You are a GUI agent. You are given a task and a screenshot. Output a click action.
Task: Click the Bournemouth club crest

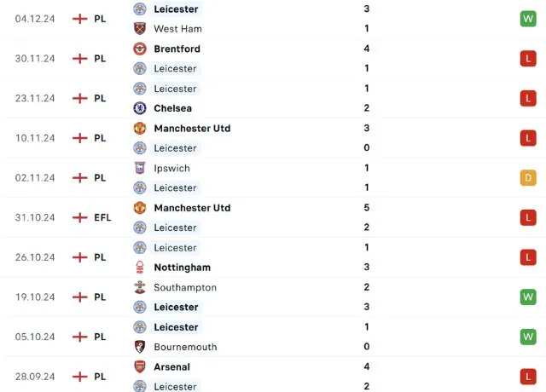click(140, 347)
